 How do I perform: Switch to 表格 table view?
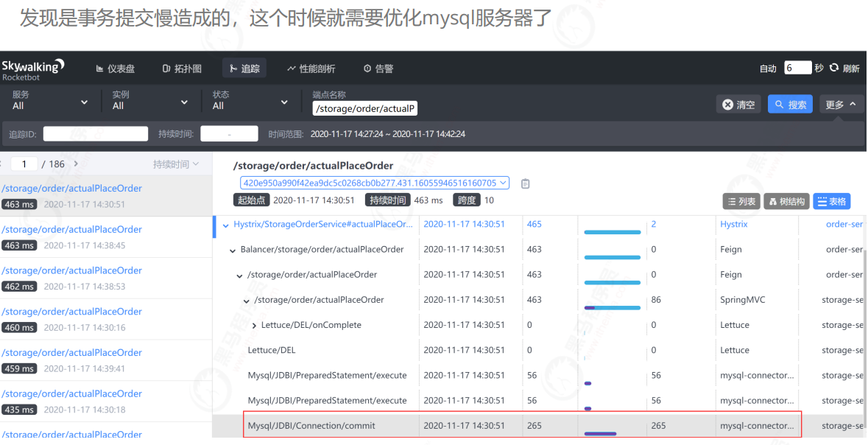coord(831,202)
